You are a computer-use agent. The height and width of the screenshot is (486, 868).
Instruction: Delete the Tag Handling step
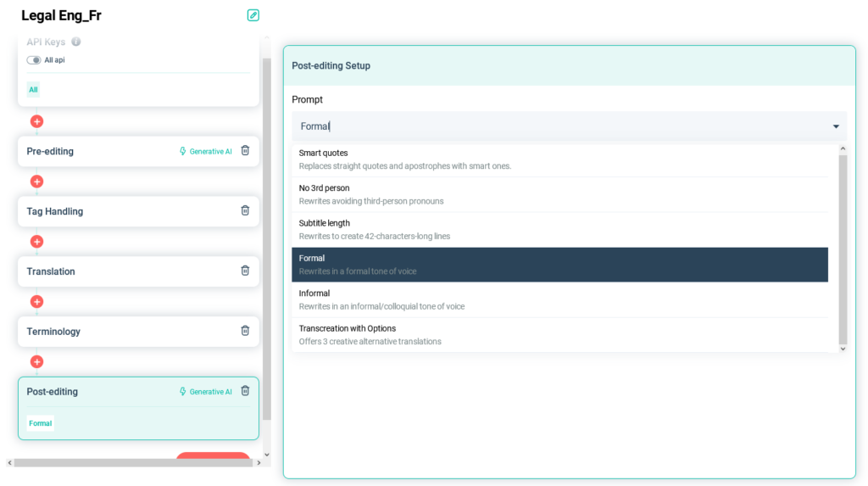pyautogui.click(x=245, y=210)
